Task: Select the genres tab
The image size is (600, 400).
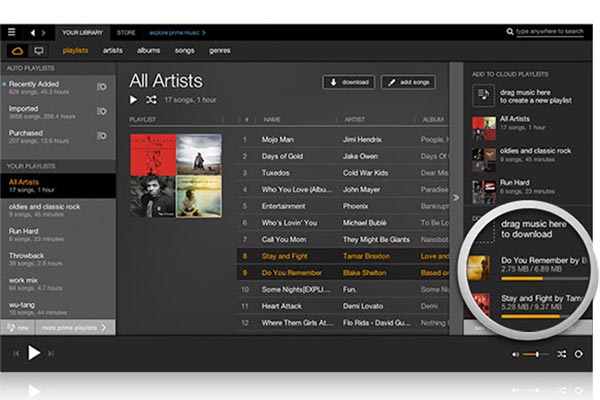Action: 220,51
